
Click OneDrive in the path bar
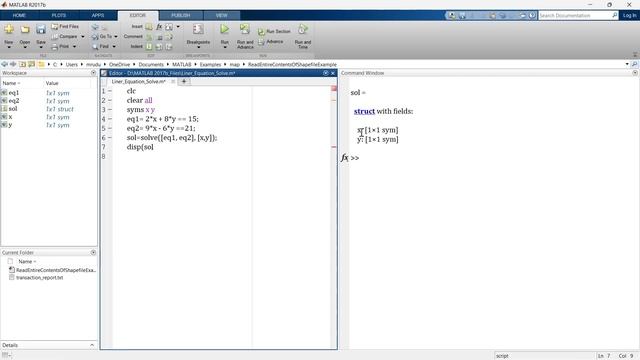pos(119,64)
